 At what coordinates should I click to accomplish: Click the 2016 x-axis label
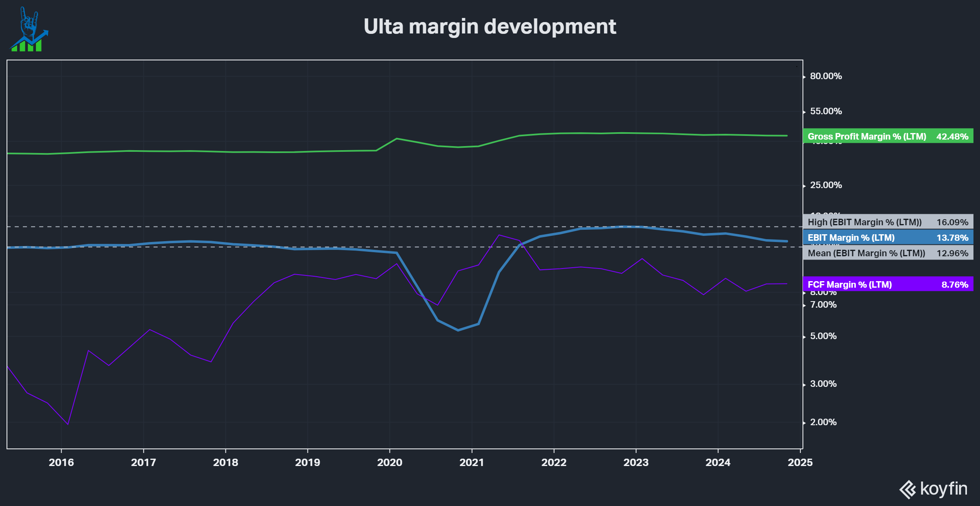pos(61,462)
